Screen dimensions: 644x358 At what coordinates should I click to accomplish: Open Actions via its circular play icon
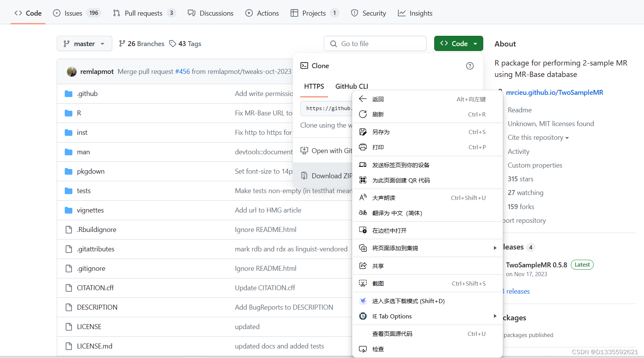tap(249, 13)
